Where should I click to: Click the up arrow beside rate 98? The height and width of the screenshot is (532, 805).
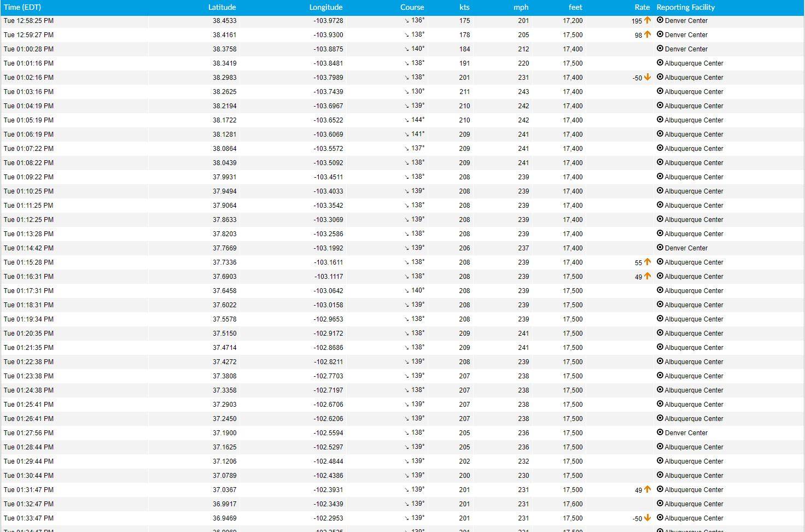(647, 34)
